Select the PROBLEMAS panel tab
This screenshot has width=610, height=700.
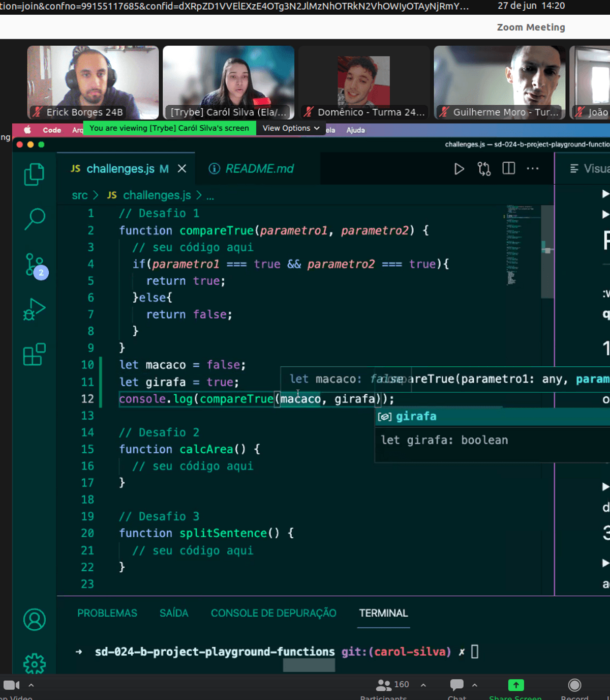(x=107, y=613)
